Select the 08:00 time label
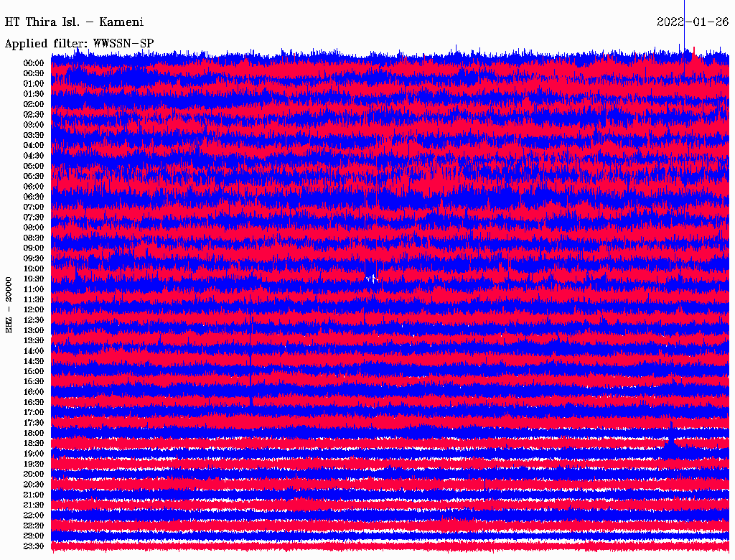Image resolution: width=735 pixels, height=560 pixels. pos(34,228)
